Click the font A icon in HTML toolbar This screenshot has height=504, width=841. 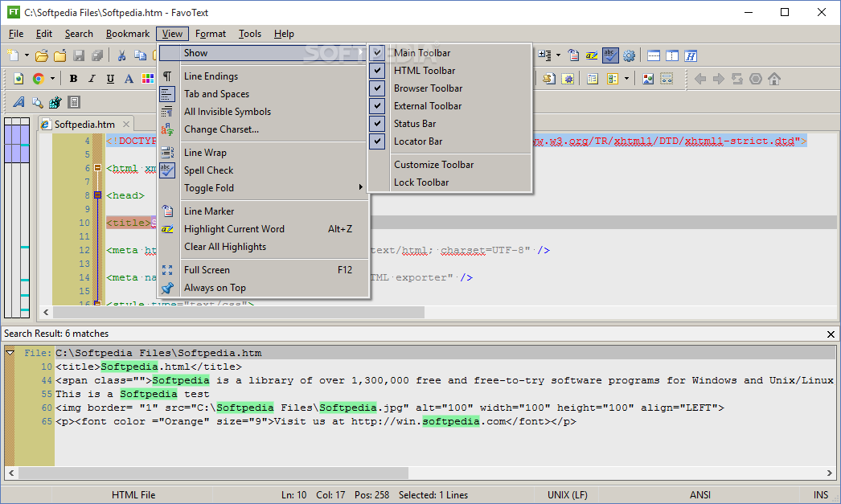[x=129, y=79]
